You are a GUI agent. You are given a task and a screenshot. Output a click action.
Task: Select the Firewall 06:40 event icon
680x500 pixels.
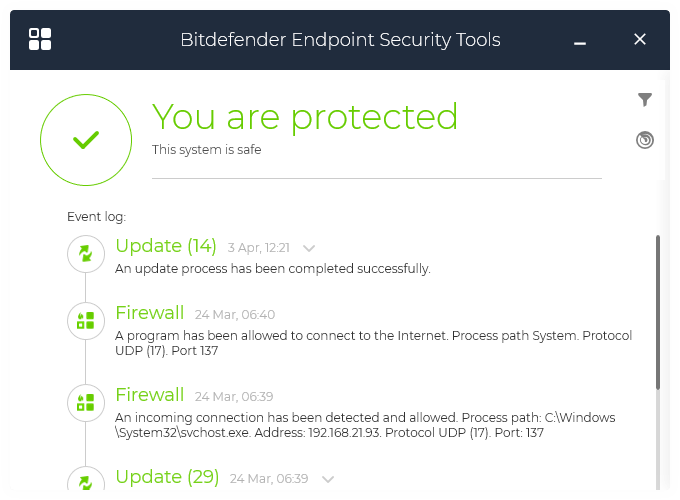[86, 321]
